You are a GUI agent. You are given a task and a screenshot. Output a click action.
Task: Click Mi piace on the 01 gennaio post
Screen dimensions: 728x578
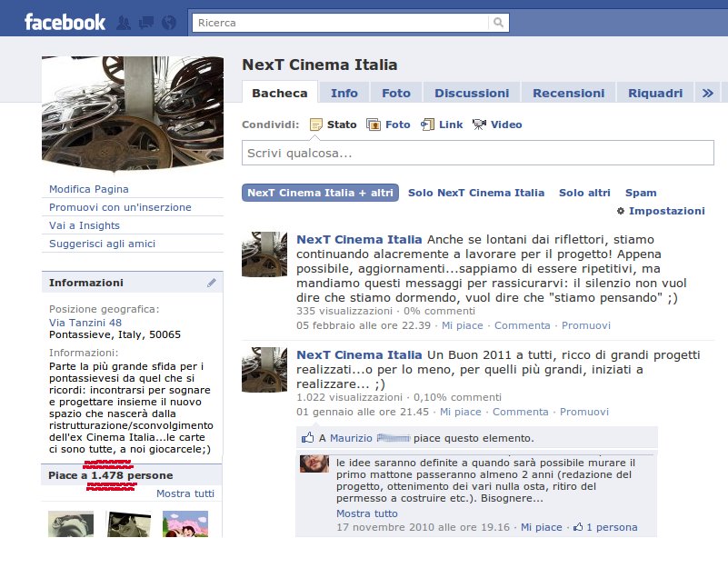(x=461, y=412)
